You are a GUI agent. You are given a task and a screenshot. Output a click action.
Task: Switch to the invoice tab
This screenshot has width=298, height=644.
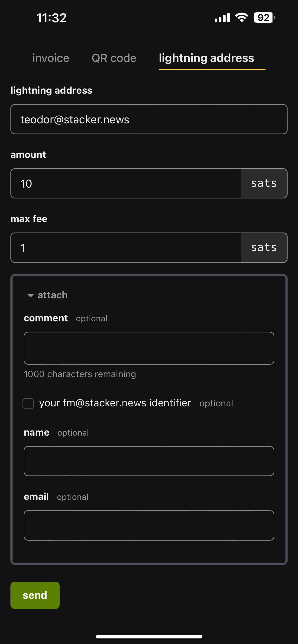(51, 58)
